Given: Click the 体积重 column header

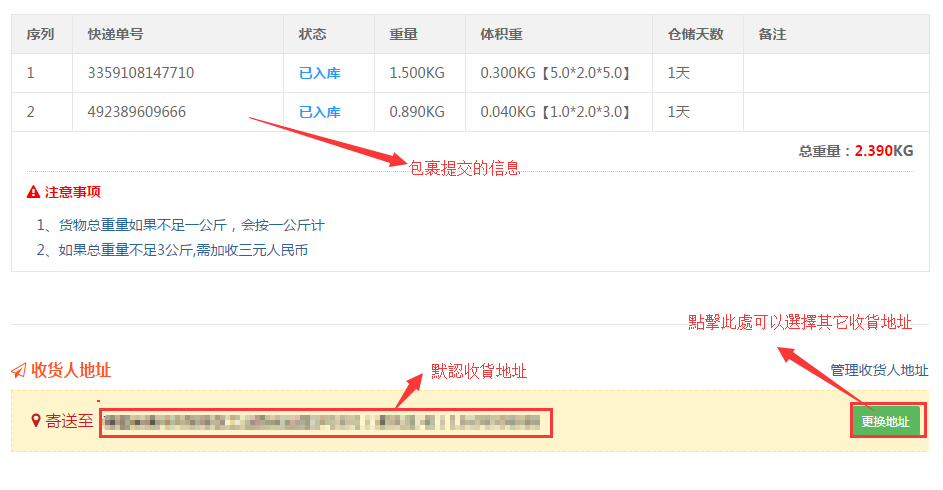Looking at the screenshot, I should [x=501, y=35].
